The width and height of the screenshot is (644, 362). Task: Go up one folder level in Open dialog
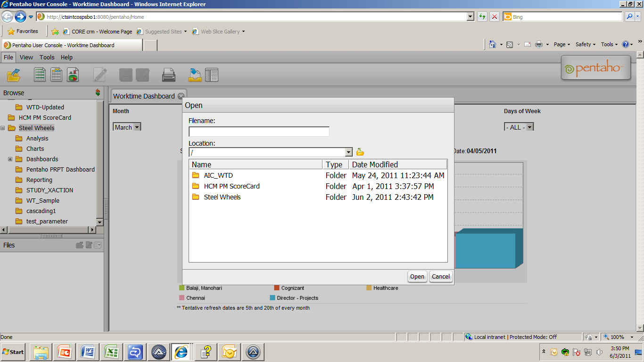360,152
